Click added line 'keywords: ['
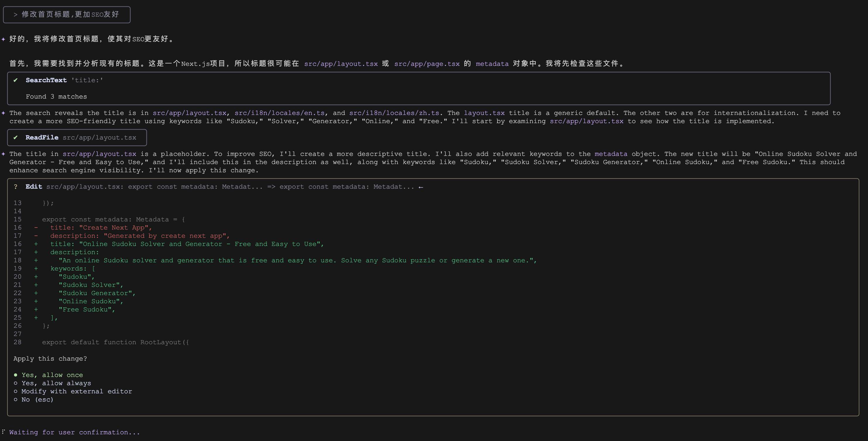The image size is (868, 441). pyautogui.click(x=73, y=268)
